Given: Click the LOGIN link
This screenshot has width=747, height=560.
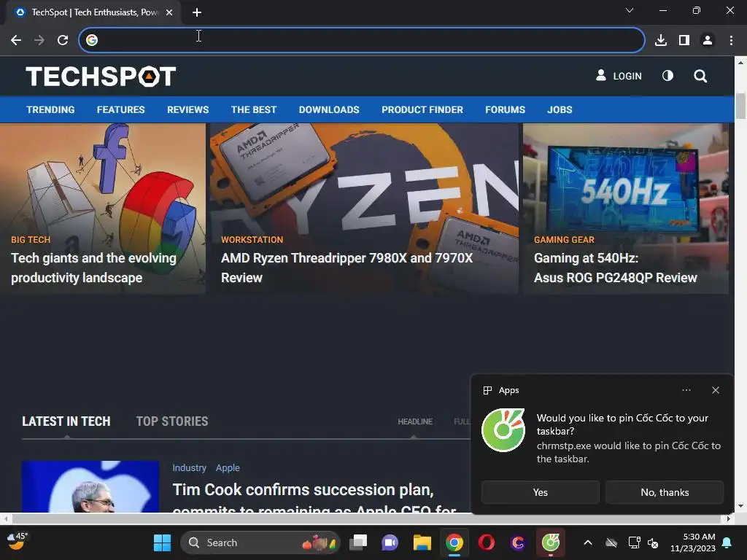Looking at the screenshot, I should coord(619,76).
